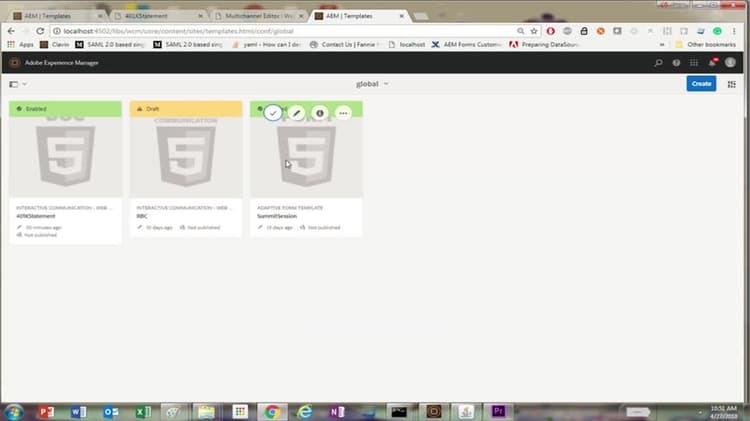The width and height of the screenshot is (750, 421).
Task: Close the active AEM Templates tab
Action: point(401,16)
